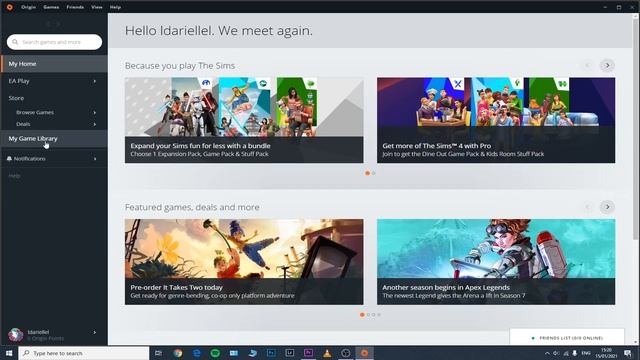This screenshot has height=360, width=640.
Task: Open the Store section in the sidebar
Action: click(x=16, y=98)
